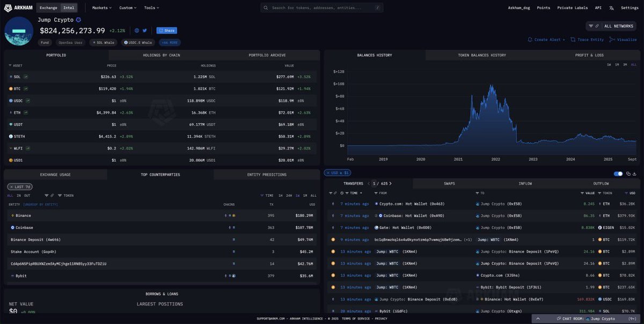Click the TIME column filter icon in transfers
644x324 pixels.
pos(347,193)
